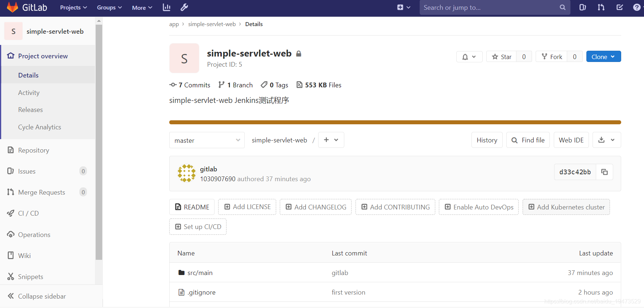644x308 pixels.
Task: Open the To-Do list icon in navbar
Action: point(620,7)
